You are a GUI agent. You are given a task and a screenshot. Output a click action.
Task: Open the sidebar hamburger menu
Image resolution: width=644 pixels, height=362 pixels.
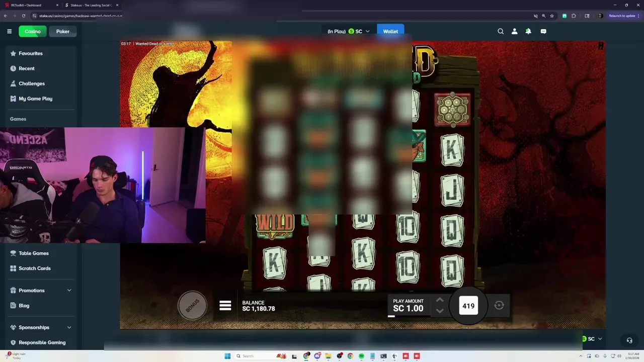pyautogui.click(x=9, y=31)
